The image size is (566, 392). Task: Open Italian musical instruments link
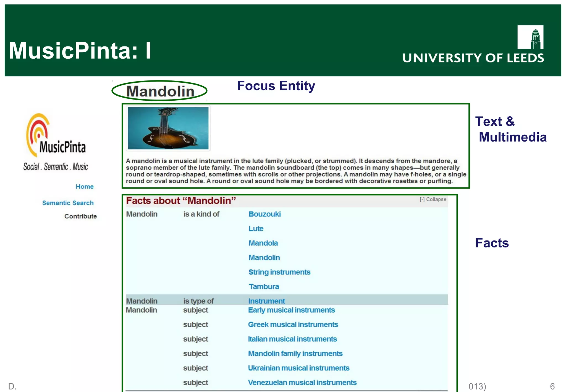292,339
